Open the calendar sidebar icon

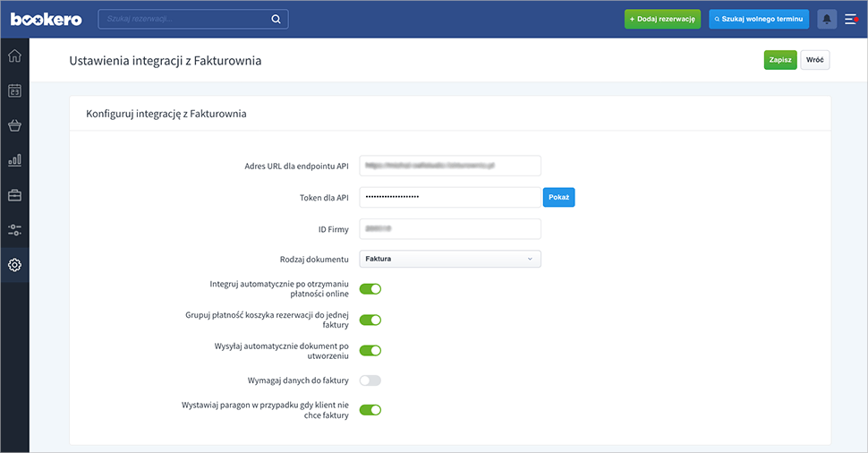point(15,90)
